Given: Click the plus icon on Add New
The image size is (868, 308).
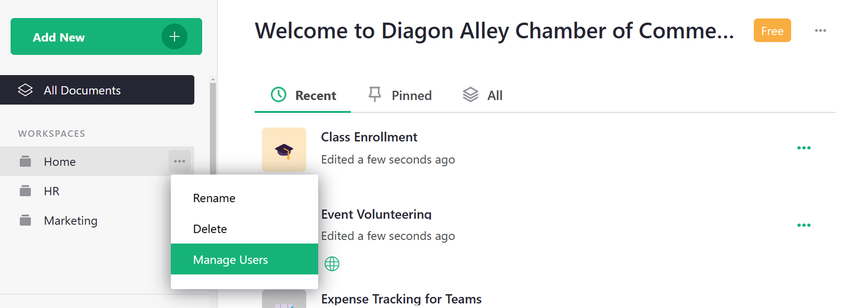Looking at the screenshot, I should (x=174, y=37).
